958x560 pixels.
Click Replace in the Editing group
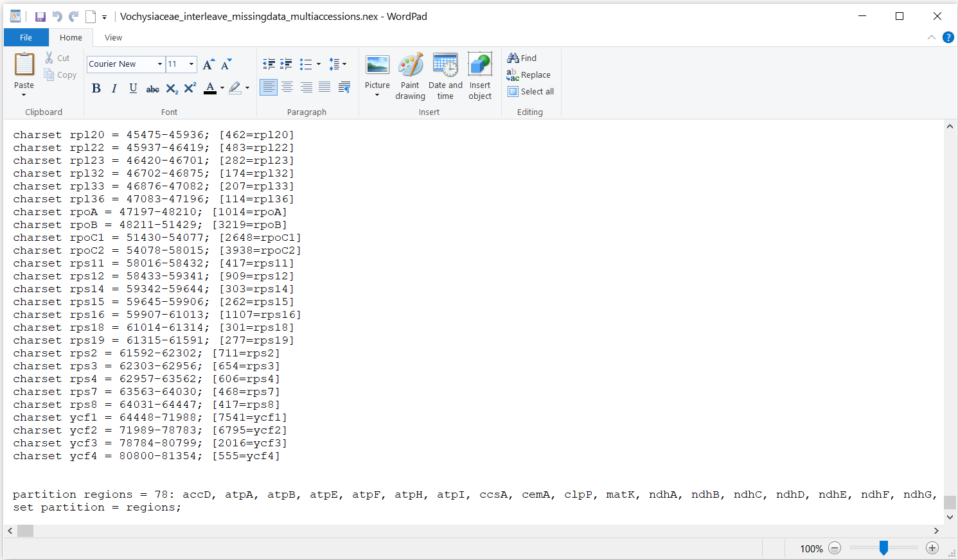point(529,74)
